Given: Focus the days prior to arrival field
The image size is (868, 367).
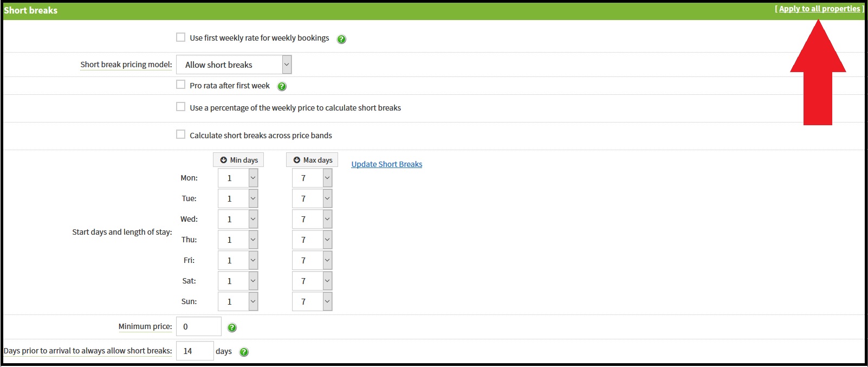Looking at the screenshot, I should pyautogui.click(x=195, y=351).
